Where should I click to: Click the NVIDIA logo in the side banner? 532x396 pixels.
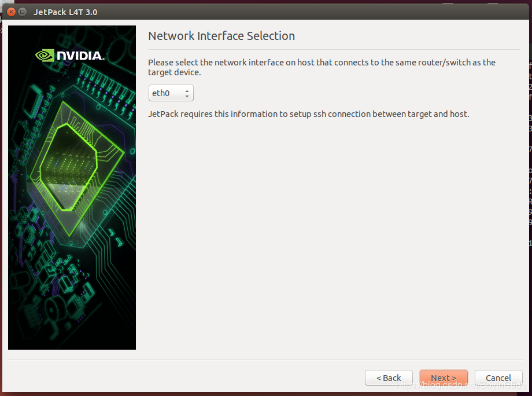tap(70, 56)
